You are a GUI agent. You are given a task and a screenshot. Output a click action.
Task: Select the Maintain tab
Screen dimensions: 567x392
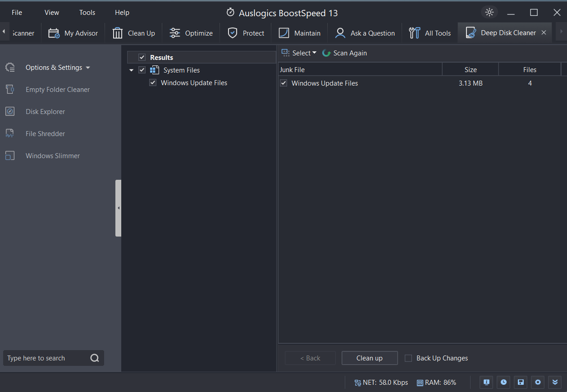pos(299,33)
